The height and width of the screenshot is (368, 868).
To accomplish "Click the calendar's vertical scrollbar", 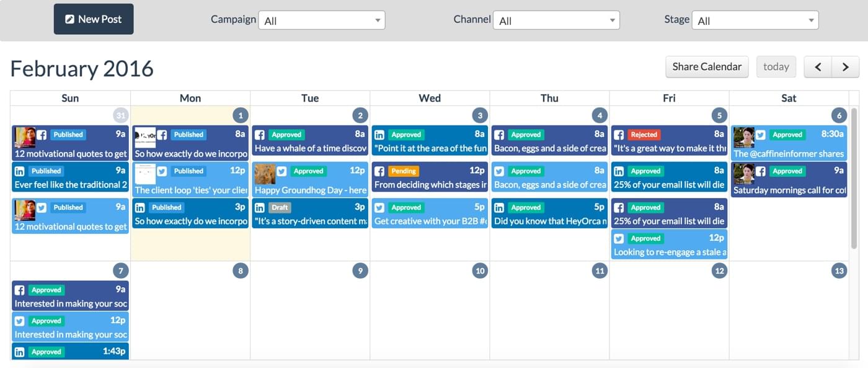I will point(854,178).
